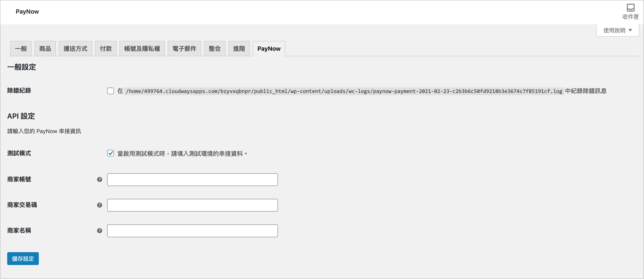Click help icon next to 商家帳號
644x279 pixels.
[x=99, y=180]
